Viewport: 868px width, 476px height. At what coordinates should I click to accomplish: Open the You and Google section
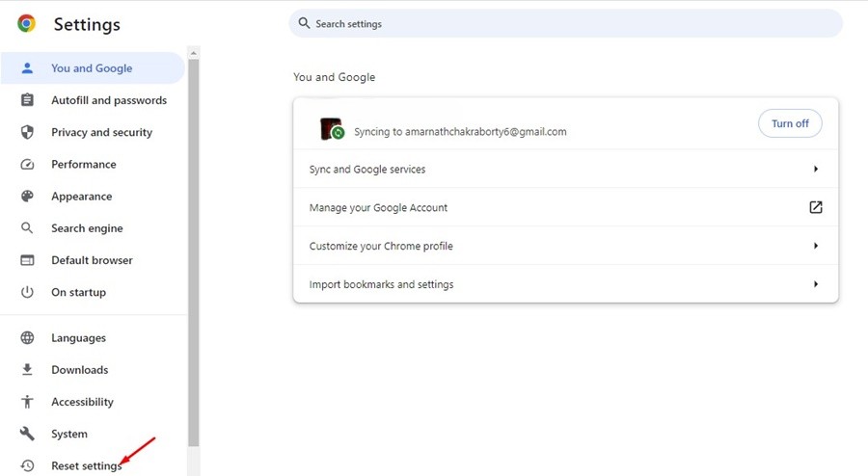93,68
